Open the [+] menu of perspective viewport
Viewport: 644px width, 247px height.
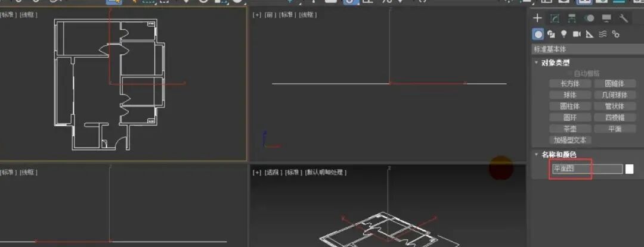(x=256, y=173)
